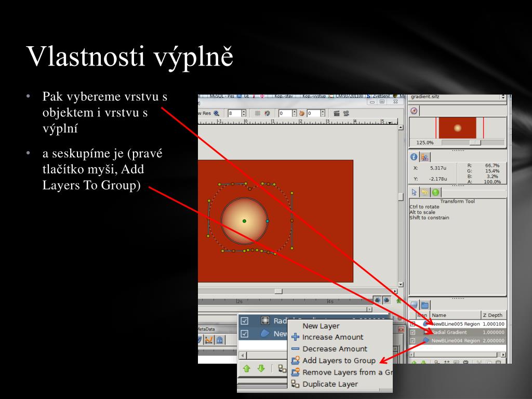The height and width of the screenshot is (399, 532).
Task: Select the Layers panel tab icon
Action: tap(414, 304)
